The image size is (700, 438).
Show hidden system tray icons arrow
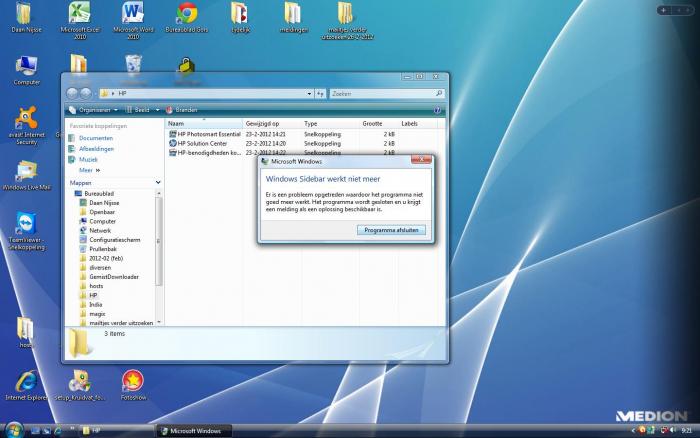(x=633, y=431)
